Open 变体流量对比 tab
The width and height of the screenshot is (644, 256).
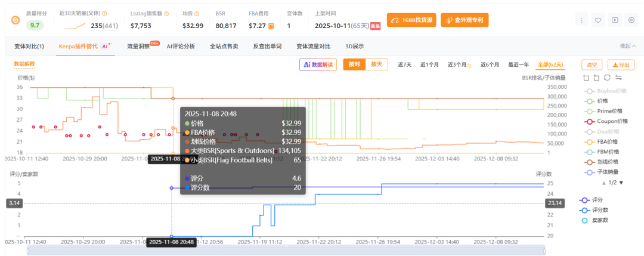point(314,47)
